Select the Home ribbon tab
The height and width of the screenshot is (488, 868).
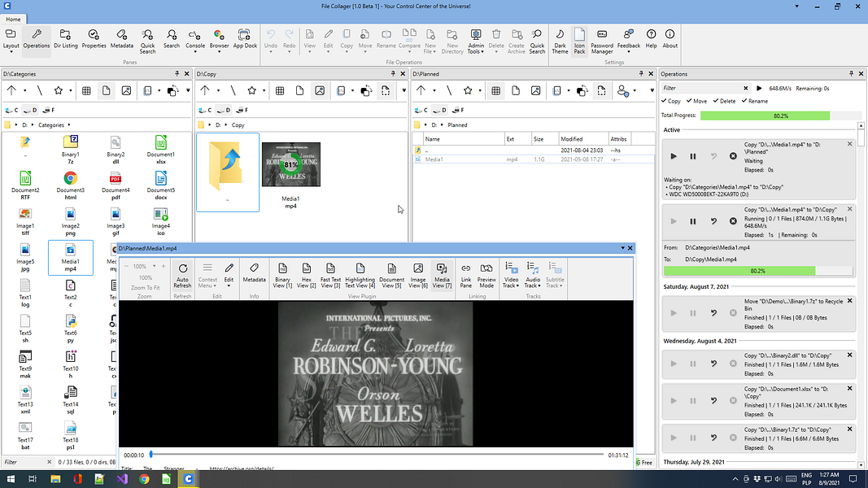[14, 19]
